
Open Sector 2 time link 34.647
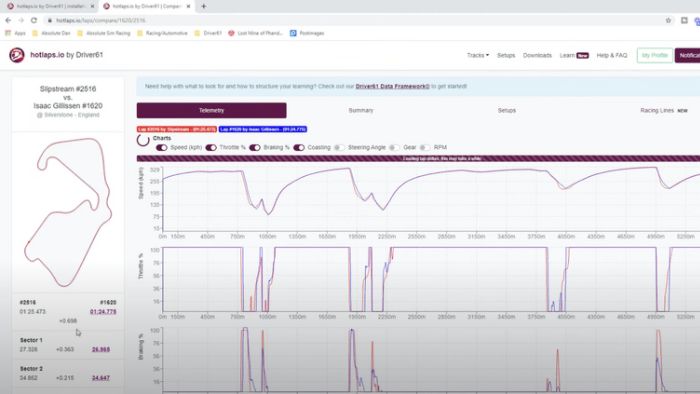pyautogui.click(x=101, y=378)
